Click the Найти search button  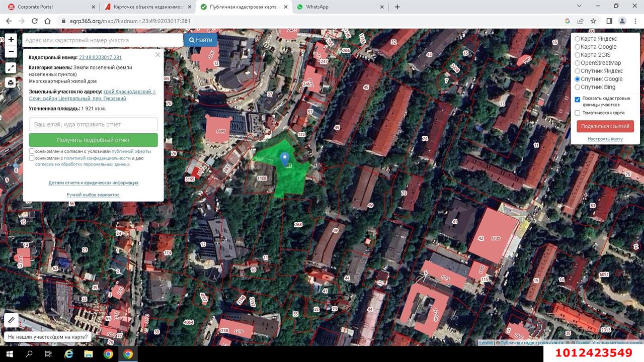(x=201, y=40)
